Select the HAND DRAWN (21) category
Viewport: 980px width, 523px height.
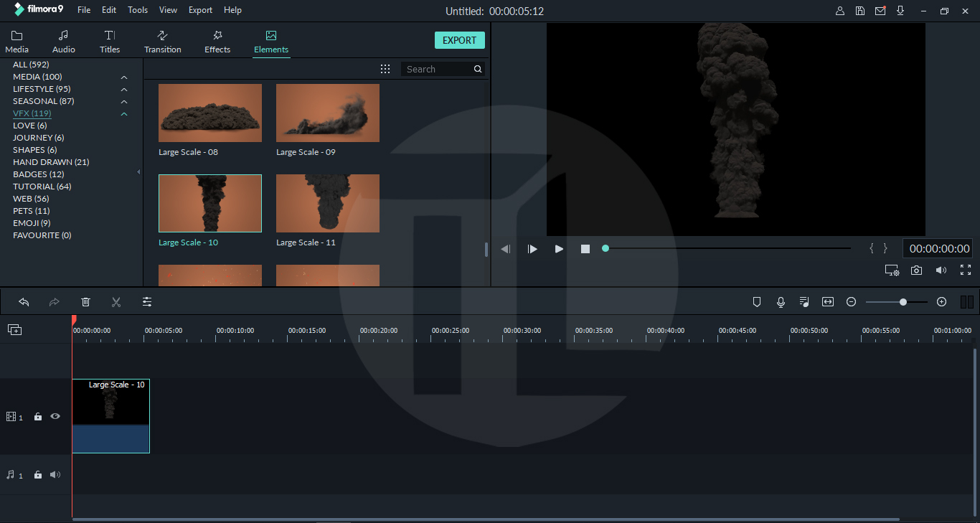[x=51, y=162]
